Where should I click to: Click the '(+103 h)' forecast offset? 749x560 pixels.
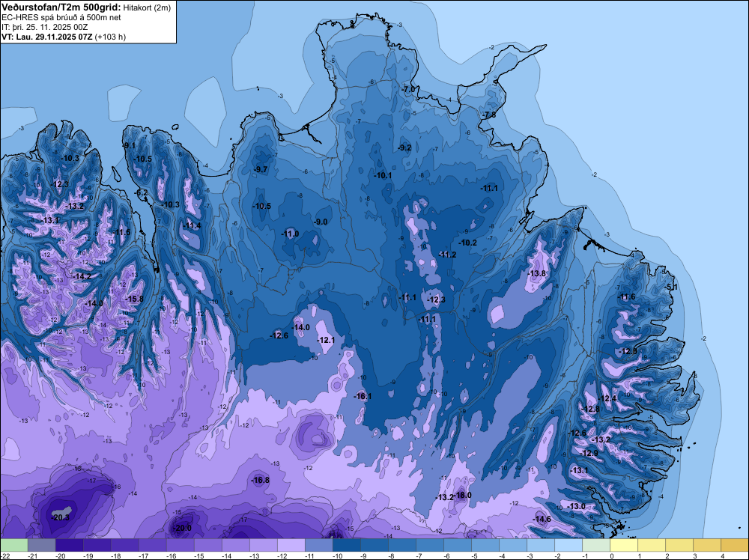coord(110,37)
